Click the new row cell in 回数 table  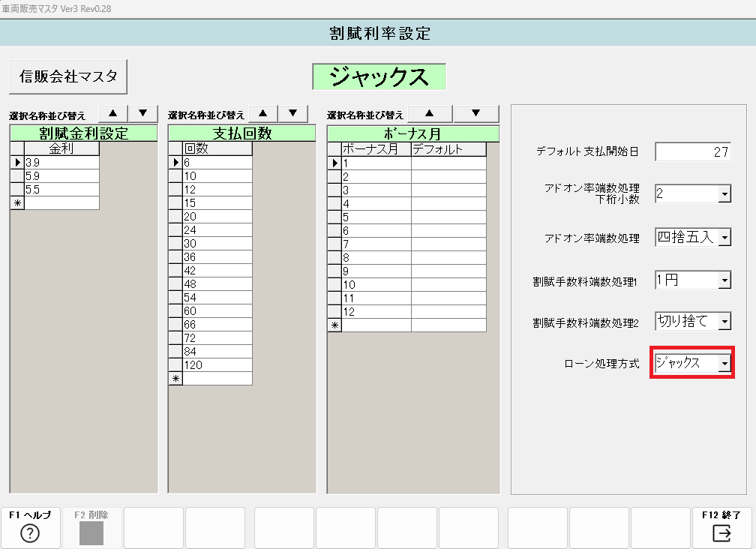pos(217,378)
